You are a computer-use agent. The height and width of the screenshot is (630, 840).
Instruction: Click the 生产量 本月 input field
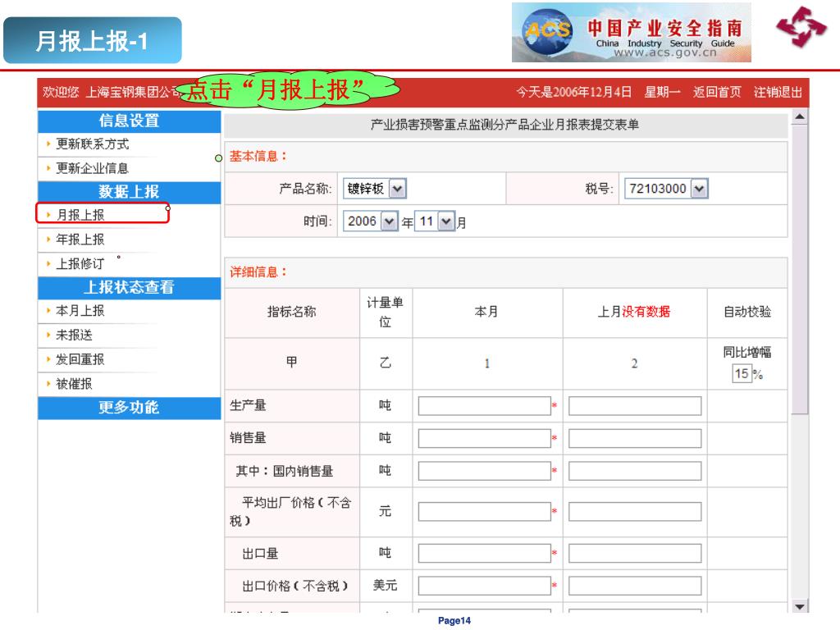[484, 406]
